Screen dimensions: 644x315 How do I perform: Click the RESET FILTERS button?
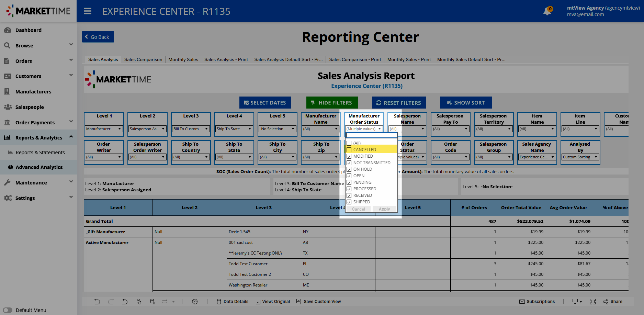(399, 103)
